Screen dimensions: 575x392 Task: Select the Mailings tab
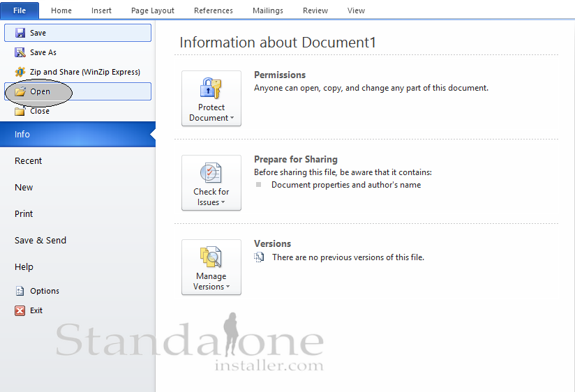tap(268, 10)
